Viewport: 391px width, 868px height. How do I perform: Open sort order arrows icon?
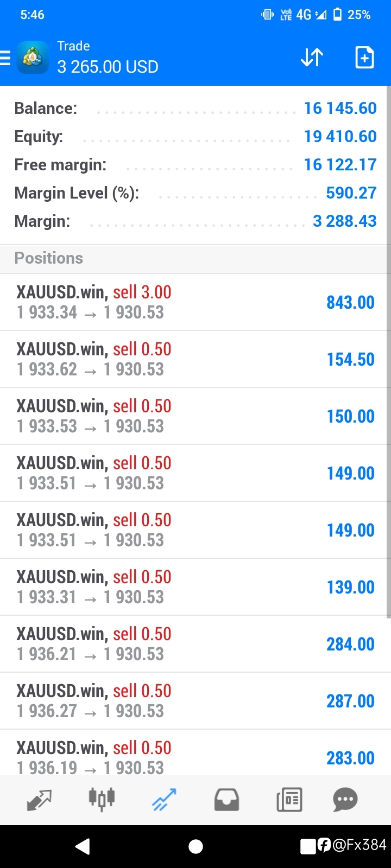(x=312, y=58)
